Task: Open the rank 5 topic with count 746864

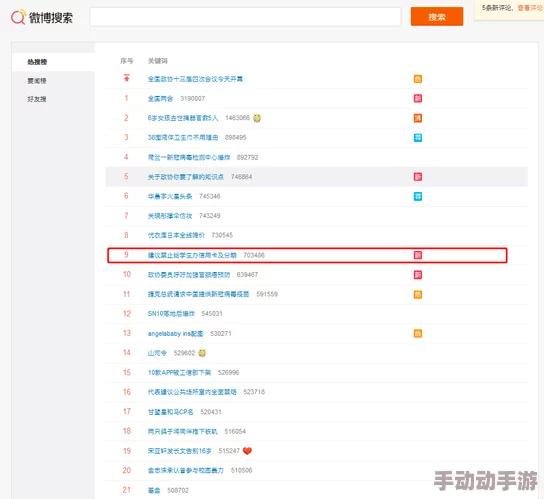Action: coord(186,177)
